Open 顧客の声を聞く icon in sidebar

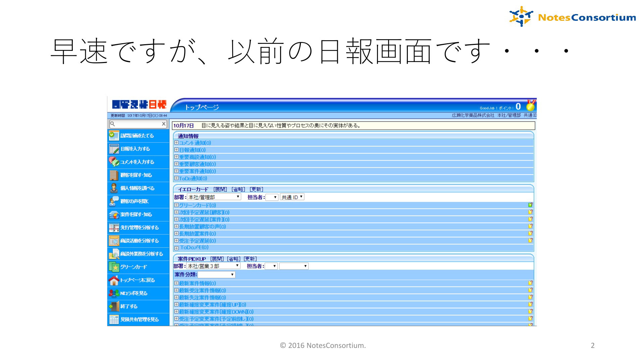point(114,201)
